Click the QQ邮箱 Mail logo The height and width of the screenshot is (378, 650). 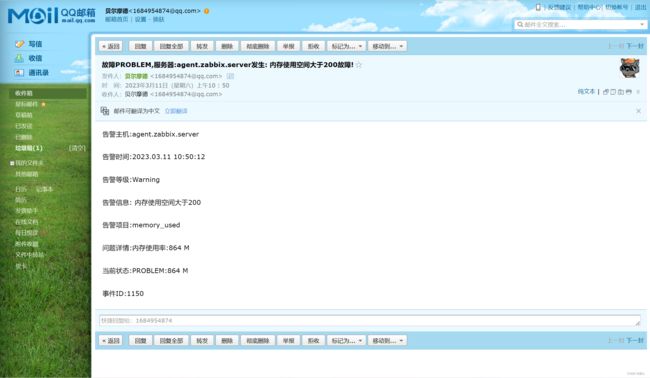point(51,15)
